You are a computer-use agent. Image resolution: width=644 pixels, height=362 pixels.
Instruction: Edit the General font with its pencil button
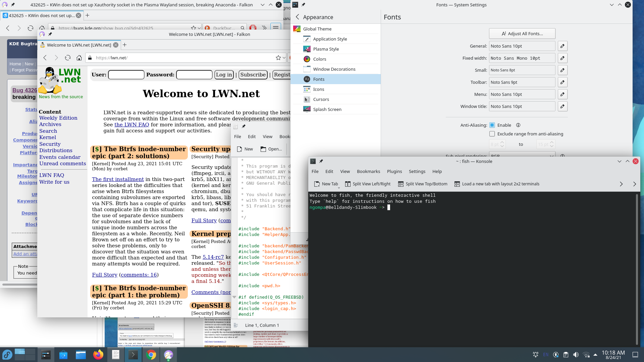click(562, 46)
